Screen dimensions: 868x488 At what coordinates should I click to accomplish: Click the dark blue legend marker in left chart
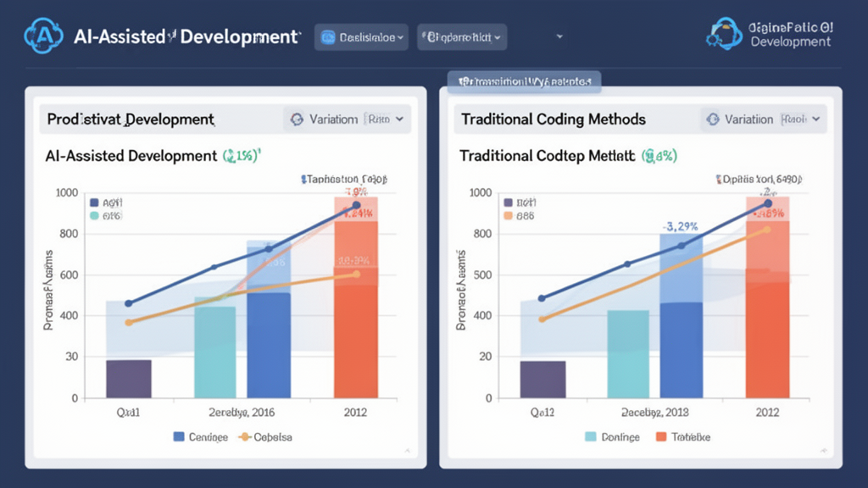tap(93, 202)
